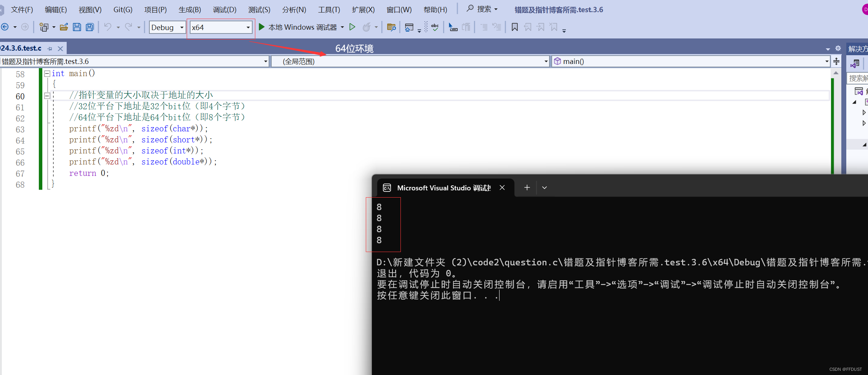
Task: Select the Microsoft Visual Studio 调试 console tab
Action: [x=444, y=188]
